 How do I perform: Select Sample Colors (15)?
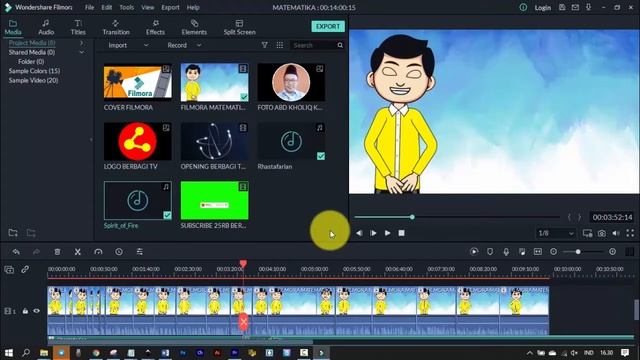(34, 71)
